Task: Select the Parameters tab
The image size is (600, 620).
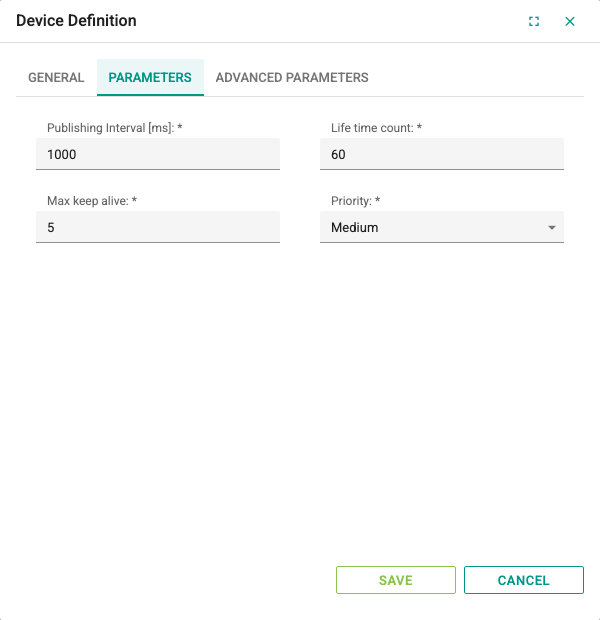Action: point(150,78)
